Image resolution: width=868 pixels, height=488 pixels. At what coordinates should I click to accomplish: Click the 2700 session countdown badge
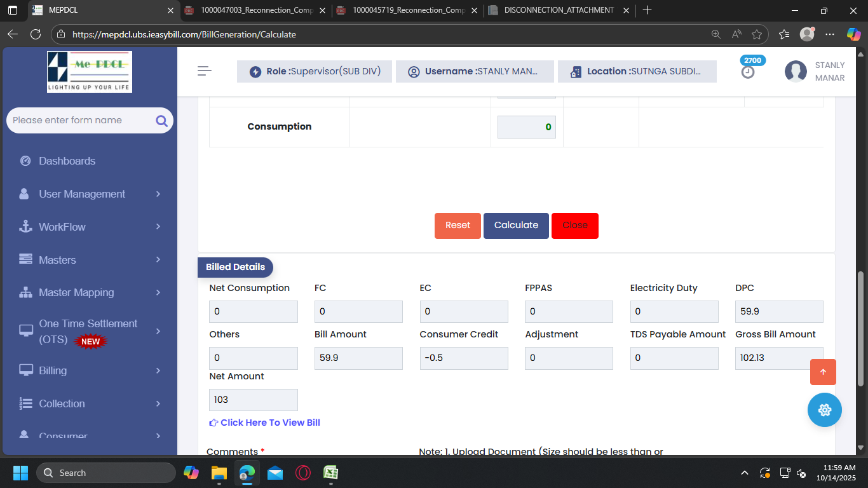(752, 60)
